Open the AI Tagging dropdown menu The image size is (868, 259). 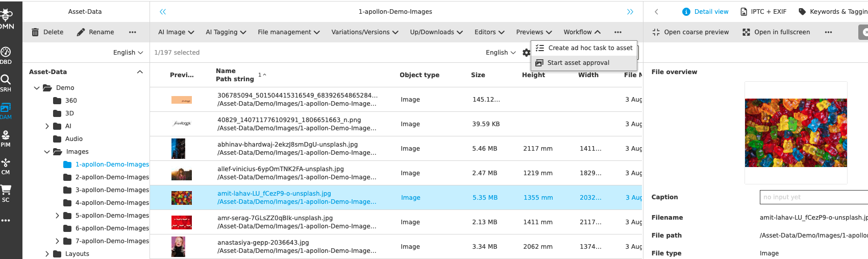click(226, 32)
